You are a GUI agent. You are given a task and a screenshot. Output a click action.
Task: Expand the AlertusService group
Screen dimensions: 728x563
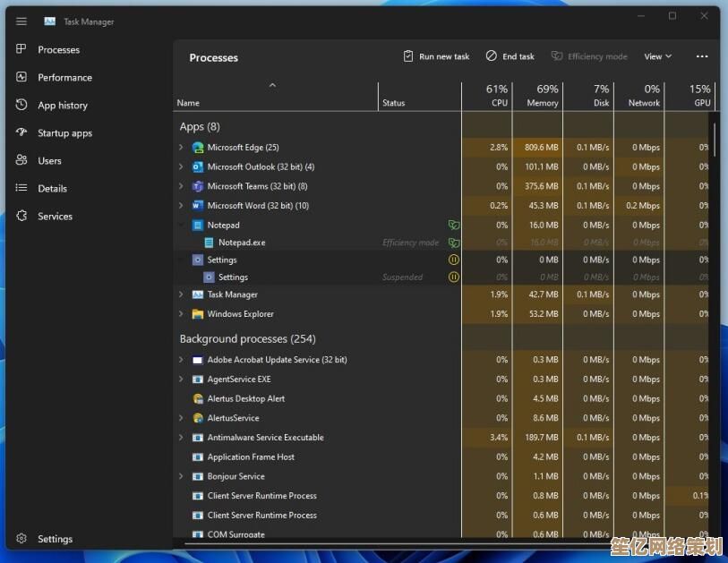coord(181,418)
